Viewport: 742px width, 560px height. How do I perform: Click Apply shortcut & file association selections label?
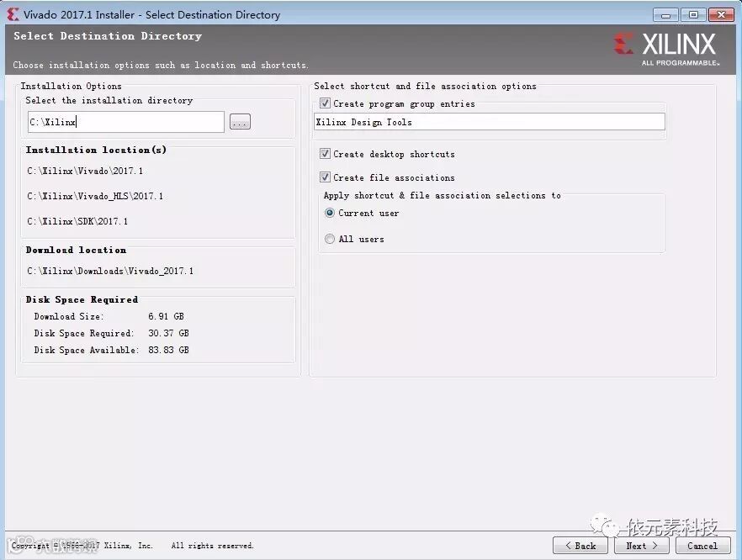[443, 195]
